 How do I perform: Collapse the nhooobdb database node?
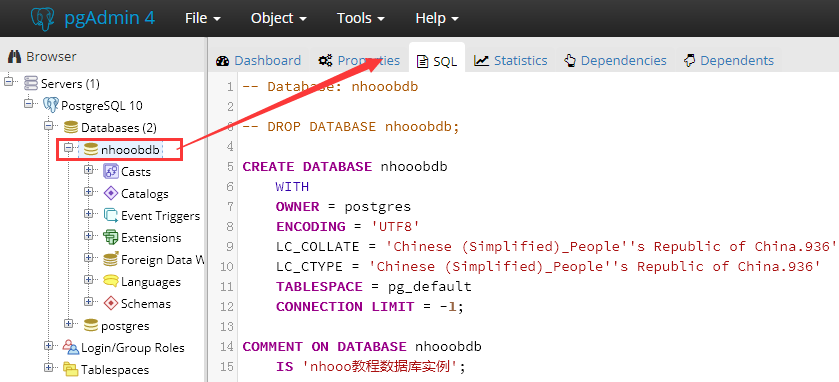click(x=68, y=147)
